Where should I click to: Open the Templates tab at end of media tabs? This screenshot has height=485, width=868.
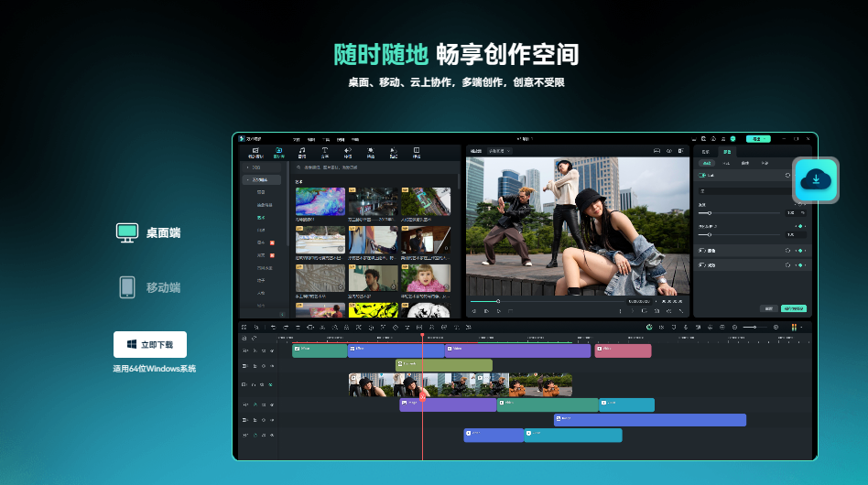(x=417, y=152)
